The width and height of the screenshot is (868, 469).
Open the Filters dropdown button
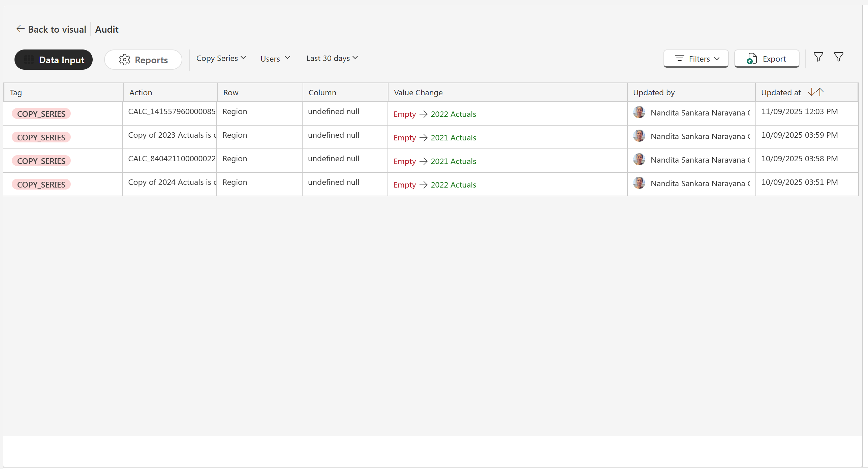[x=696, y=59]
